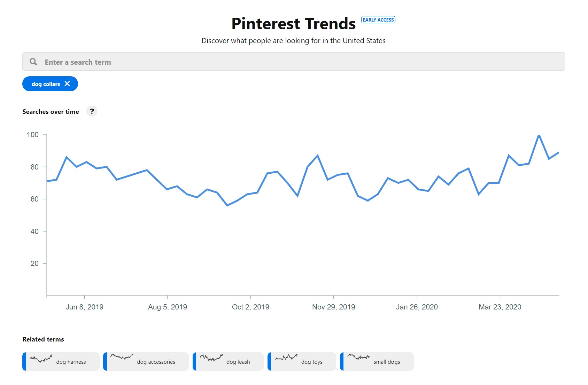The height and width of the screenshot is (385, 588).
Task: Click the Jun 8, 2019 axis label
Action: (x=84, y=307)
